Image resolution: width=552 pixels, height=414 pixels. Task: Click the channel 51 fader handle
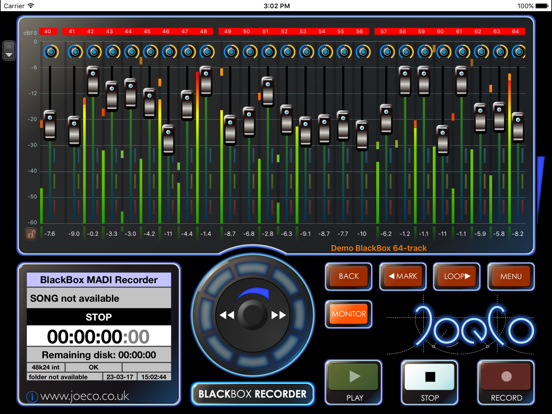pos(268,92)
